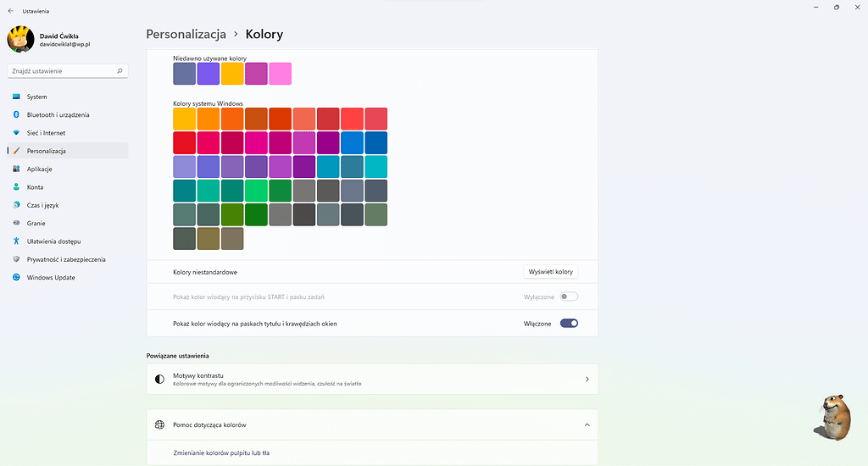Click the Start and taskbar accent toggle

(x=569, y=297)
